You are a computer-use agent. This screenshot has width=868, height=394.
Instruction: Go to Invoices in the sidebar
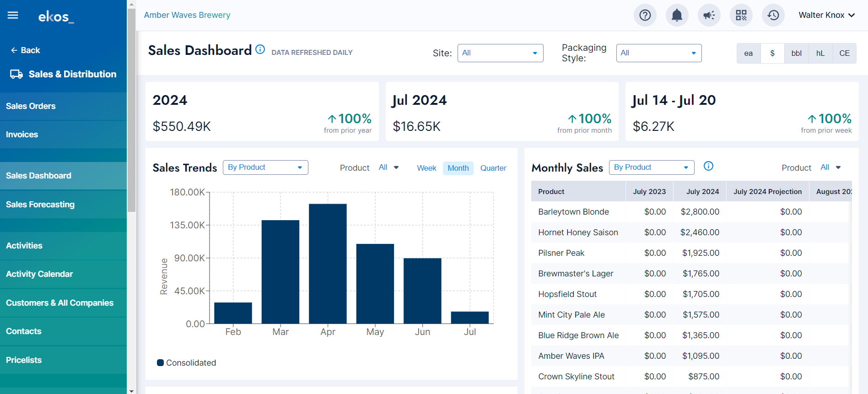pyautogui.click(x=63, y=135)
